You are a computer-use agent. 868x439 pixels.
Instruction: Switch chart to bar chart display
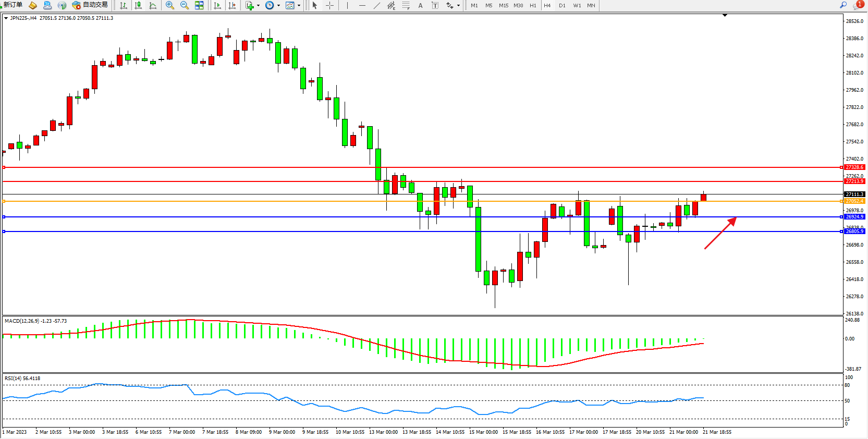tap(124, 6)
